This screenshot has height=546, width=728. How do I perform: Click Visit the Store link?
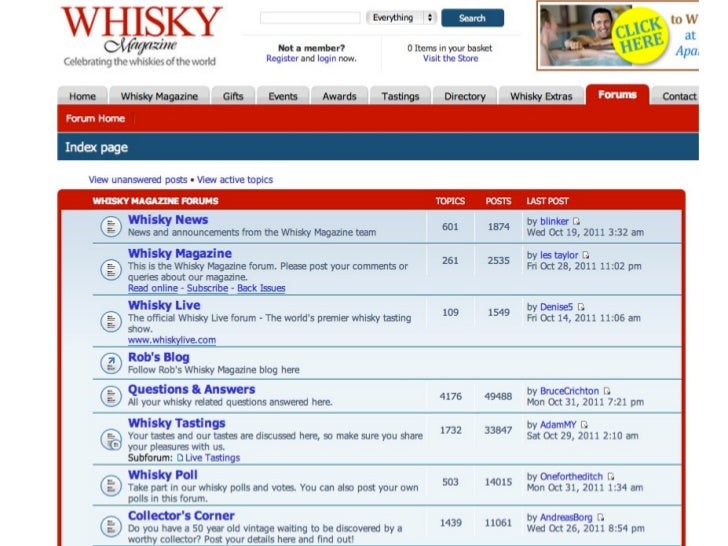coord(450,58)
